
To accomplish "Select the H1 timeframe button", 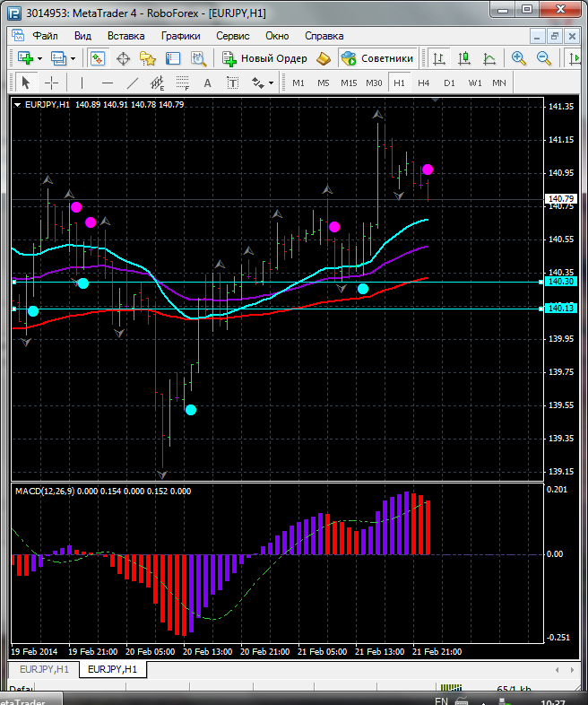I will click(x=399, y=83).
